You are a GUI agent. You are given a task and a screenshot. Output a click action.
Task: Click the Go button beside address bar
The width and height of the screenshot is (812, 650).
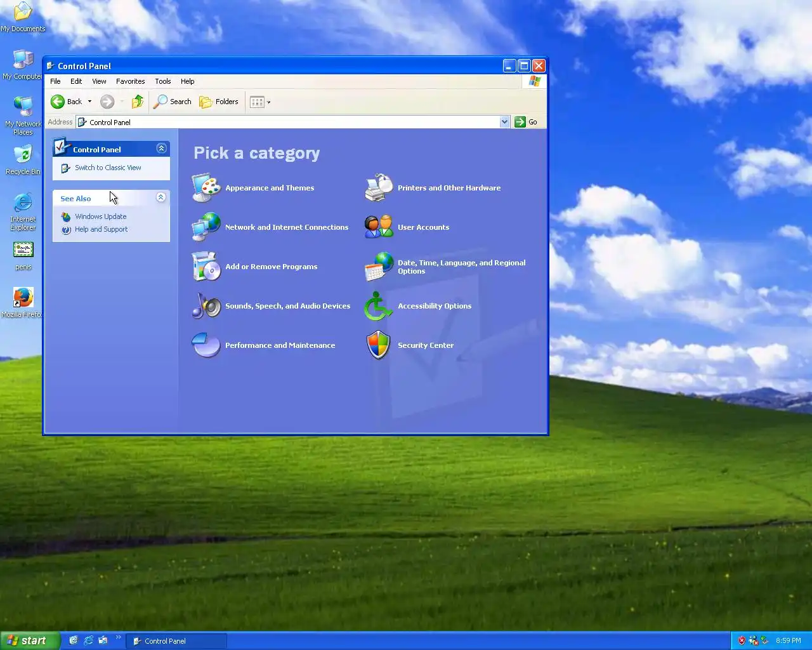pyautogui.click(x=527, y=122)
